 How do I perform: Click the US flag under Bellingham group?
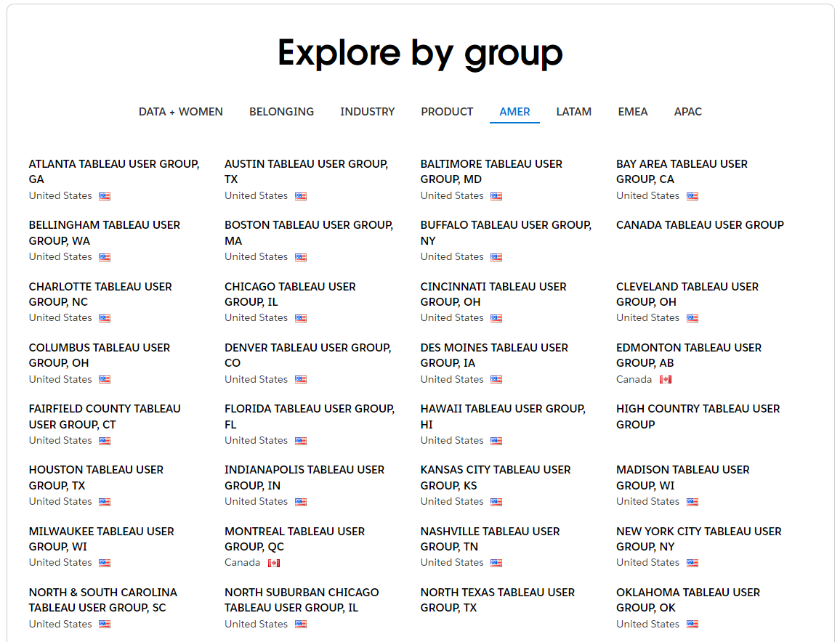point(105,257)
